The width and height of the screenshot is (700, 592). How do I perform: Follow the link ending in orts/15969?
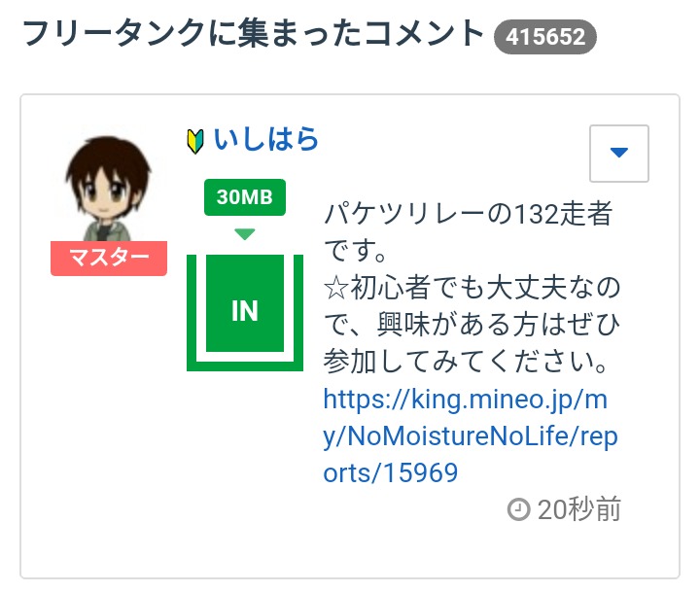click(391, 472)
